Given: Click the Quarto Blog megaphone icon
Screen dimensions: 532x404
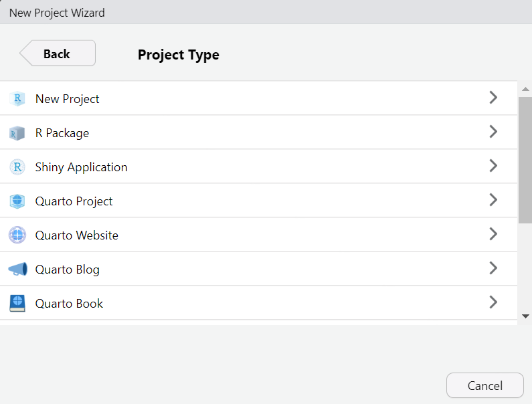Looking at the screenshot, I should [x=17, y=270].
